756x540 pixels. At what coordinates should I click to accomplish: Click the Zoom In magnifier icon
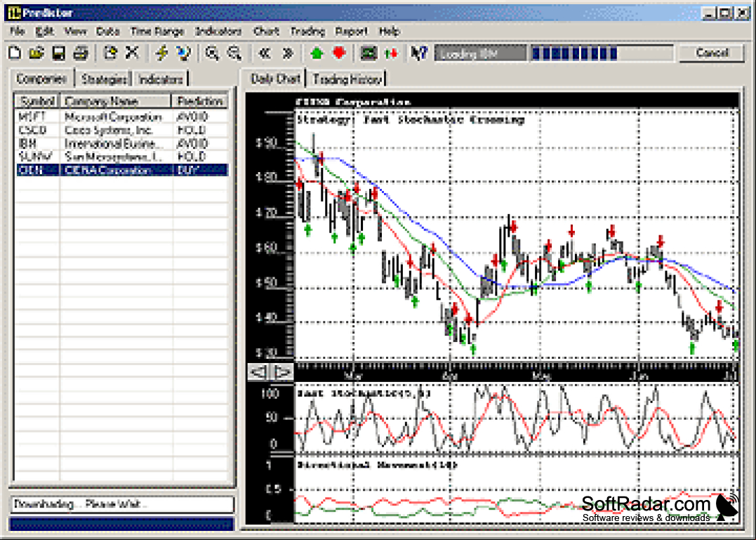pos(213,53)
